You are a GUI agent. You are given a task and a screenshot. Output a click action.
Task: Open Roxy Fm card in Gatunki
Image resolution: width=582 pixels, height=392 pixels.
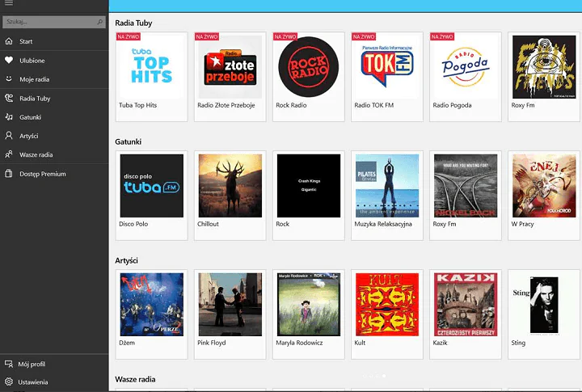pyautogui.click(x=466, y=196)
